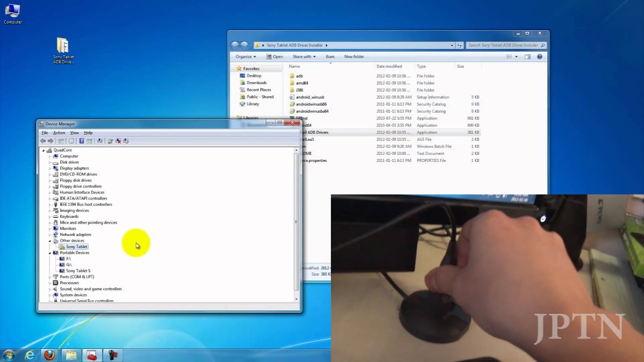Open the Help menu in Device Manager
644x362 pixels.
[88, 133]
